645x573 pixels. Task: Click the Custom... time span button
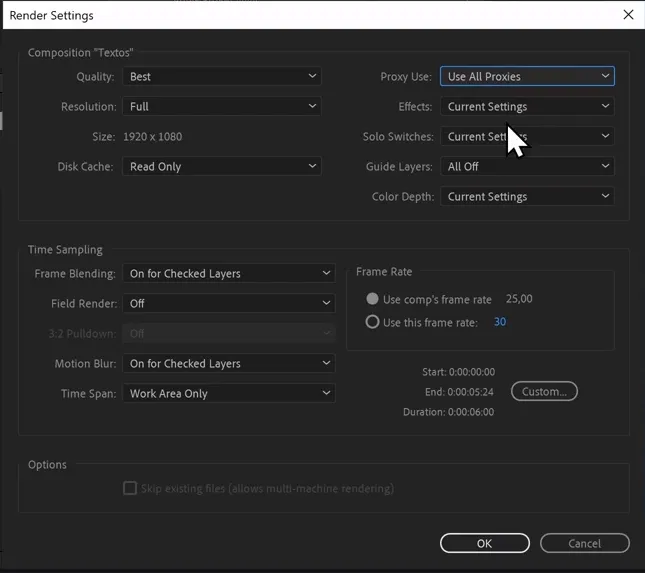544,391
